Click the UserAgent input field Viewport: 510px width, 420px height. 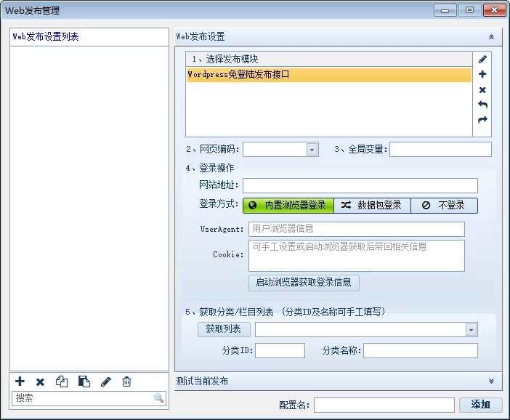(x=357, y=229)
